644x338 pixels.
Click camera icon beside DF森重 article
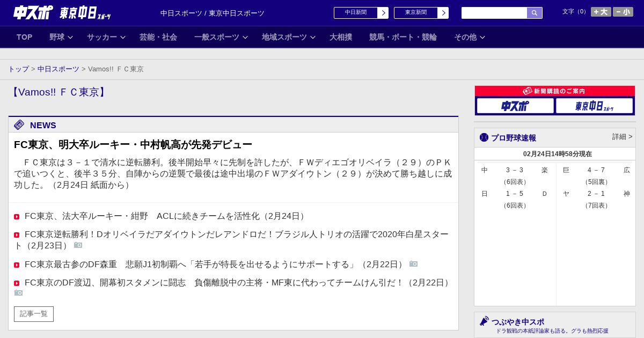(x=413, y=264)
